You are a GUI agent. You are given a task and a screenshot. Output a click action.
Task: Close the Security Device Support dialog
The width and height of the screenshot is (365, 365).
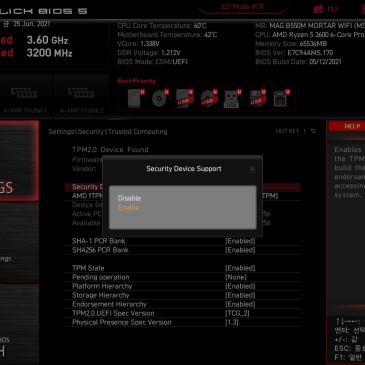[x=252, y=169]
